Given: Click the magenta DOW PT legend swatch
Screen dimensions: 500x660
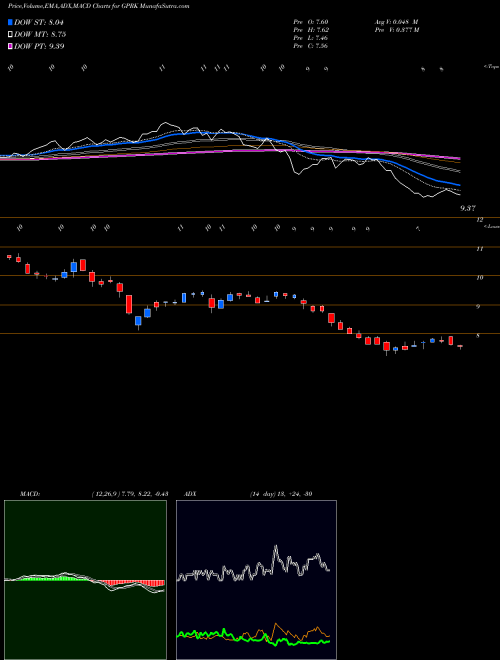Looking at the screenshot, I should tap(10, 46).
